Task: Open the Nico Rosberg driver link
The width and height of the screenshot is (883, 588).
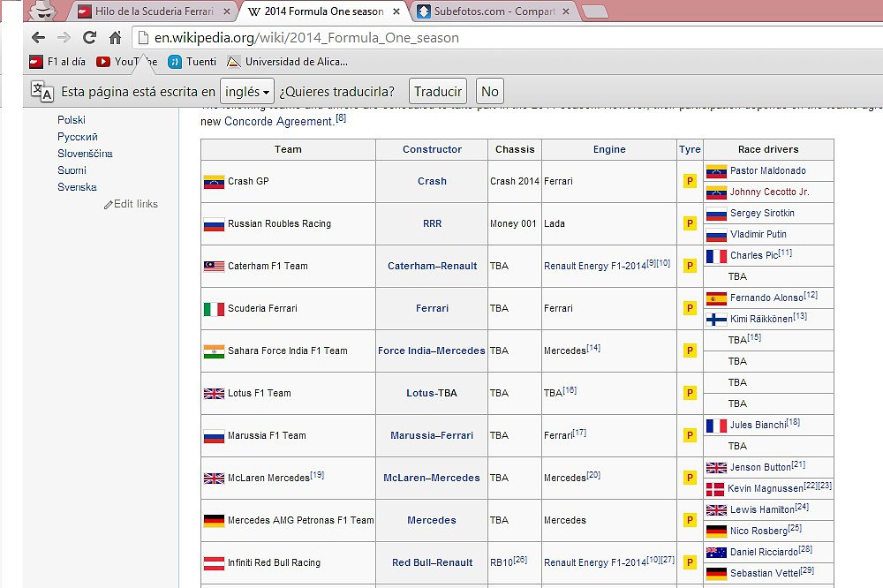Action: tap(758, 531)
